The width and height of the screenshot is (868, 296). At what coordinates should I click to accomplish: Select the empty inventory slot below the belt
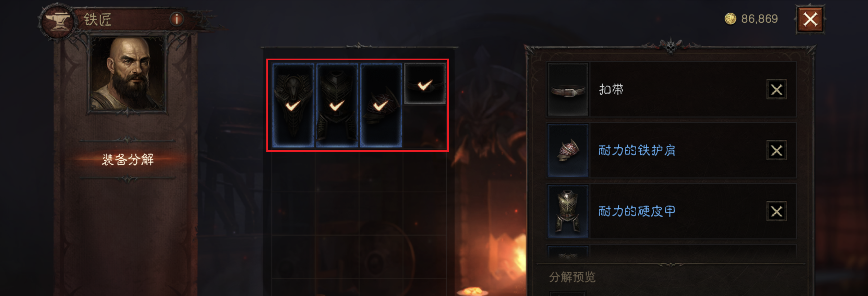pos(425,126)
